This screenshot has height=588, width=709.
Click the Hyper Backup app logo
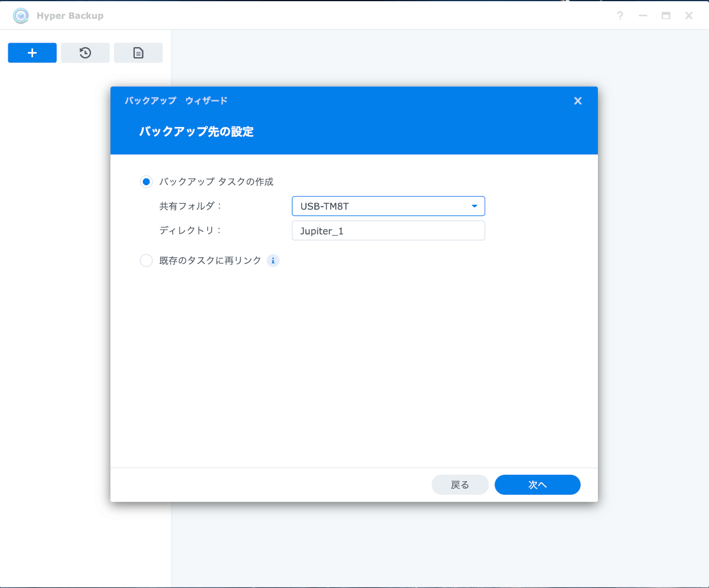(21, 16)
